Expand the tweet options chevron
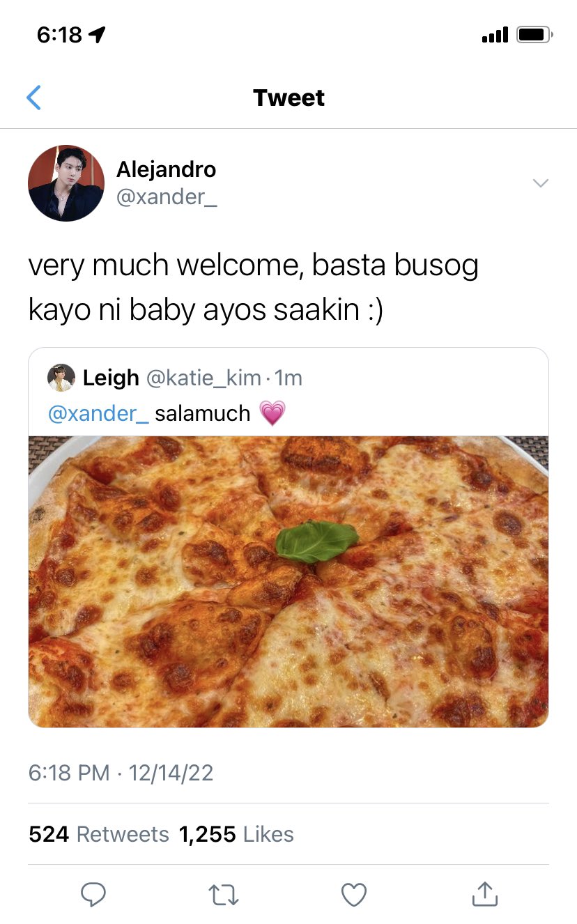Image resolution: width=577 pixels, height=924 pixels. pyautogui.click(x=540, y=183)
